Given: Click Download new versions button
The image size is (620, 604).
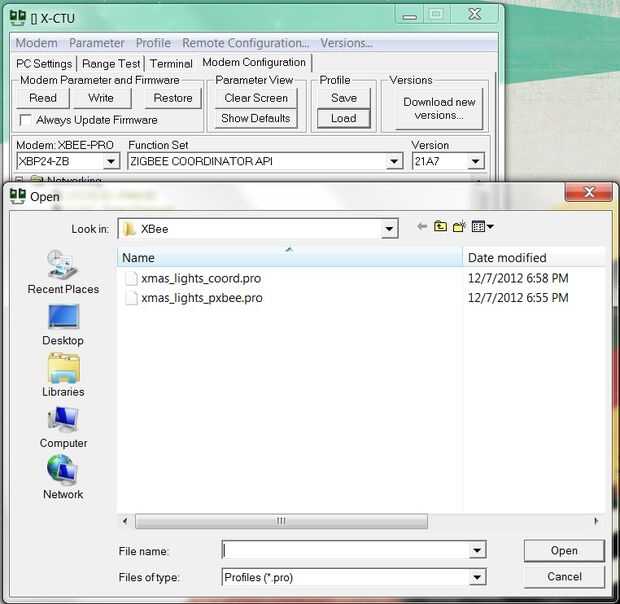Looking at the screenshot, I should point(439,109).
